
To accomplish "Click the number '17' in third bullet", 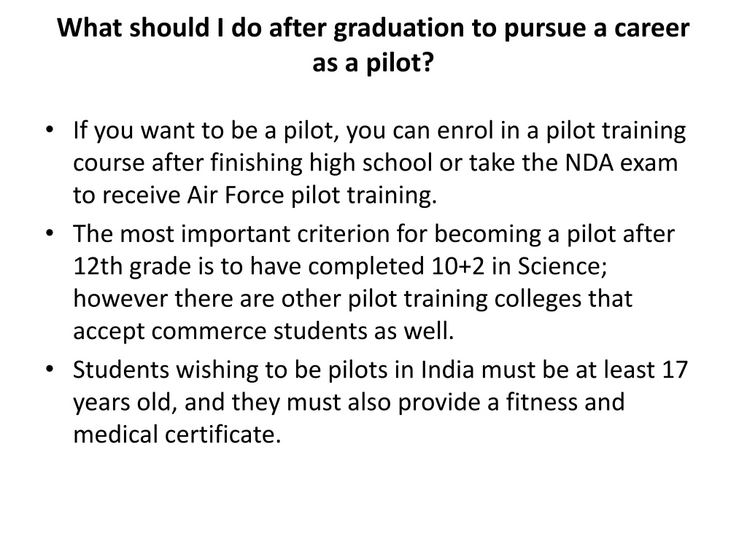I will 675,370.
